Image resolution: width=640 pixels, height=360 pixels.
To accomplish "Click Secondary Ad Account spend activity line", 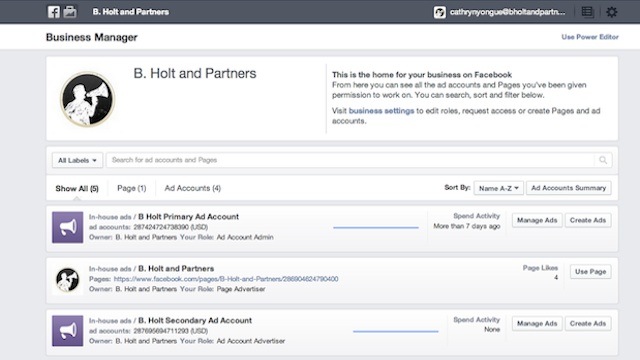I will point(396,331).
